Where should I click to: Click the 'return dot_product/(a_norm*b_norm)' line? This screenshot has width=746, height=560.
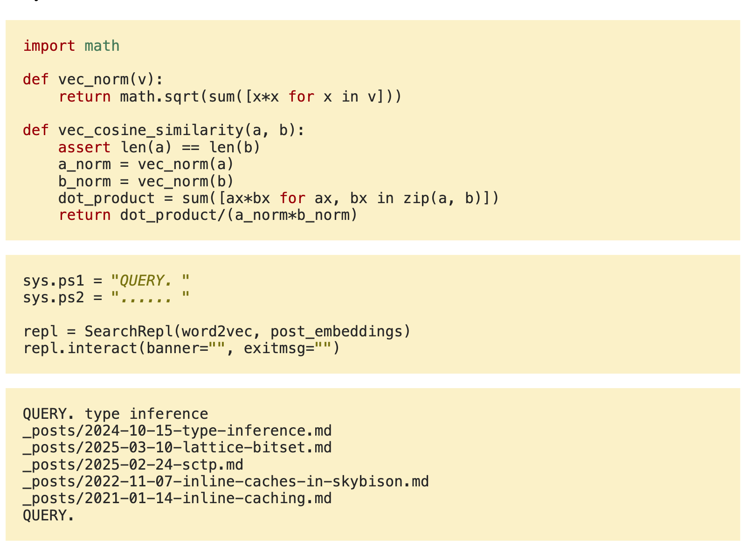coord(208,215)
